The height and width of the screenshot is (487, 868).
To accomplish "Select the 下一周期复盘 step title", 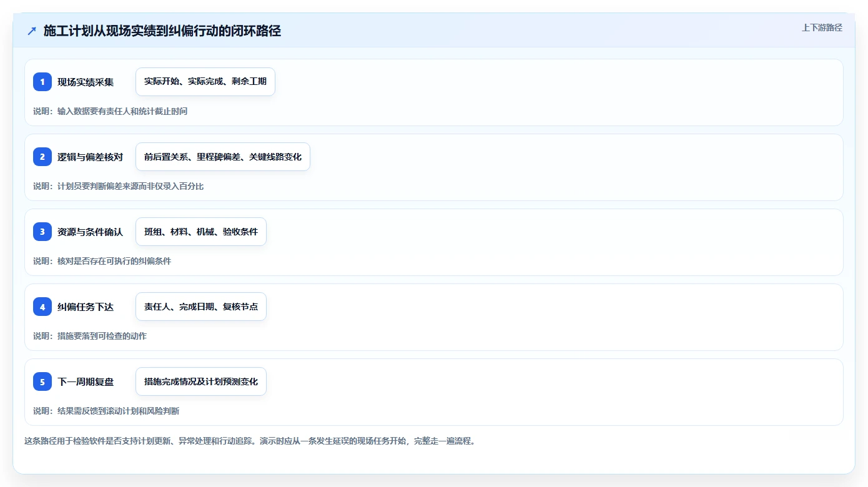I will click(86, 381).
